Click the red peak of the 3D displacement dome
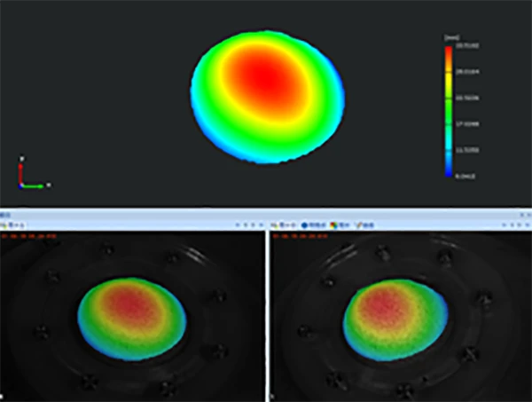Image resolution: width=532 pixels, height=402 pixels. 268,78
